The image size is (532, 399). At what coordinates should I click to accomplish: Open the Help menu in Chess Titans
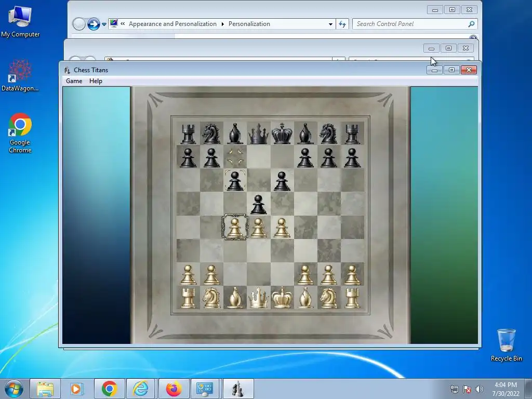(96, 81)
